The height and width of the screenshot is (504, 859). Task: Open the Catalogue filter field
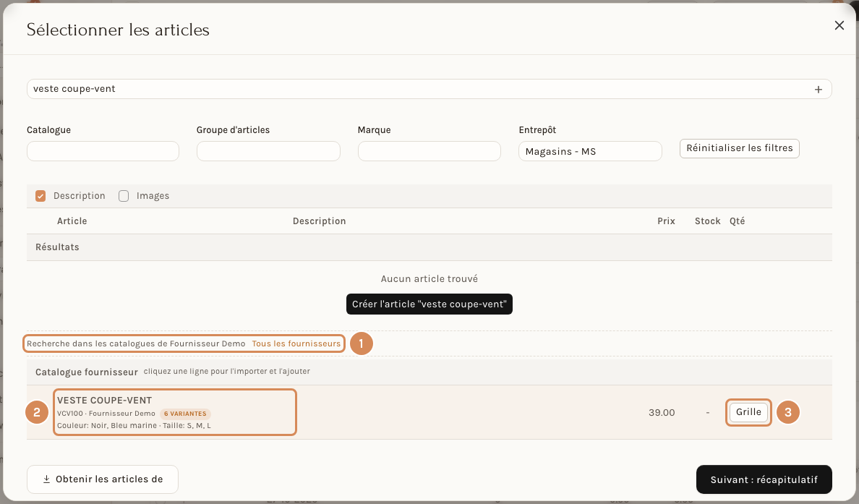103,151
